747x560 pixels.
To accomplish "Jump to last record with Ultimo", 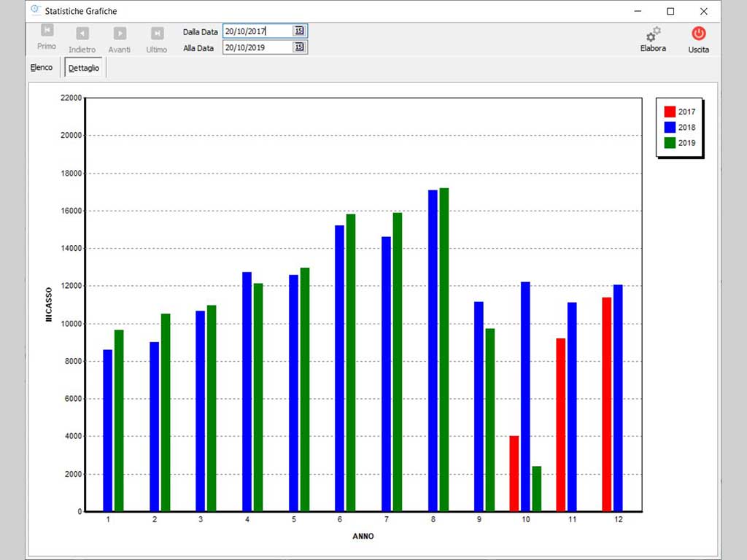I will 157,34.
